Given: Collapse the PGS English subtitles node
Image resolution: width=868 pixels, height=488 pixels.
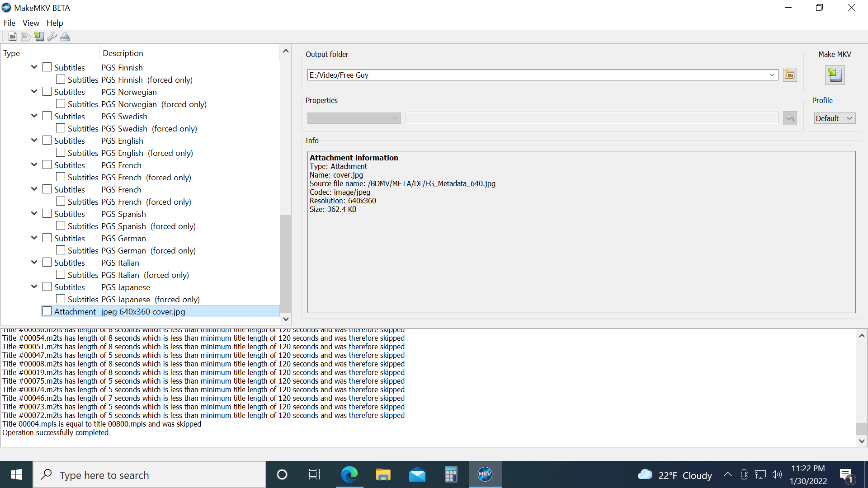Looking at the screenshot, I should [34, 140].
